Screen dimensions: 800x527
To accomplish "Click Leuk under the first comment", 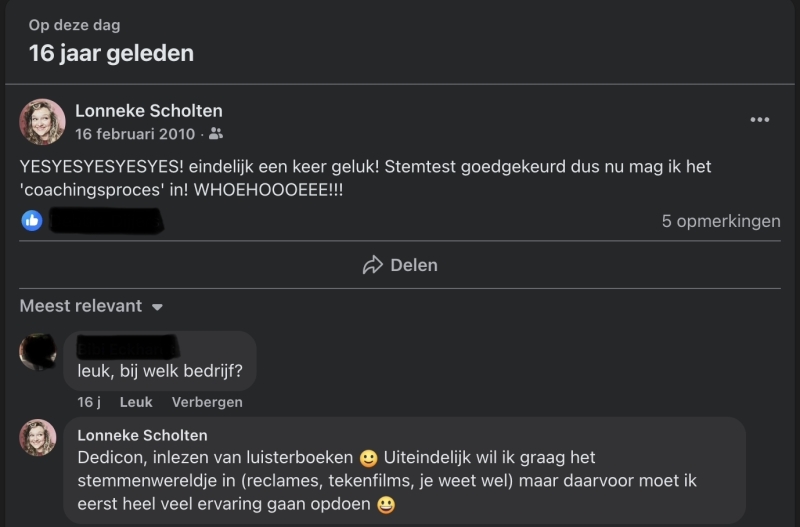I will (x=136, y=402).
